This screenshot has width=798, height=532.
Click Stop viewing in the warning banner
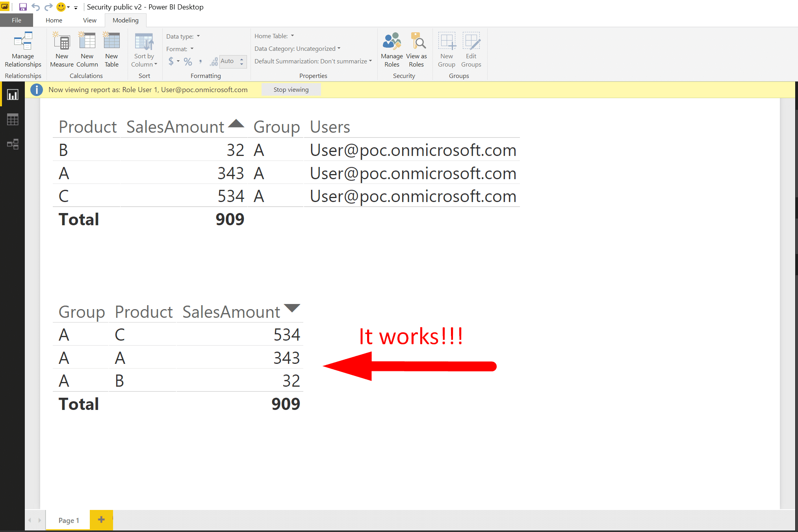[x=291, y=89]
